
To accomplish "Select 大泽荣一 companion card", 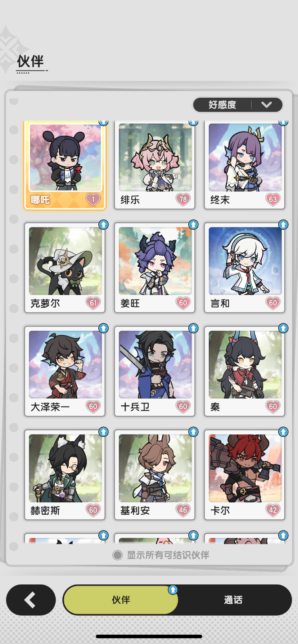I will (65, 371).
